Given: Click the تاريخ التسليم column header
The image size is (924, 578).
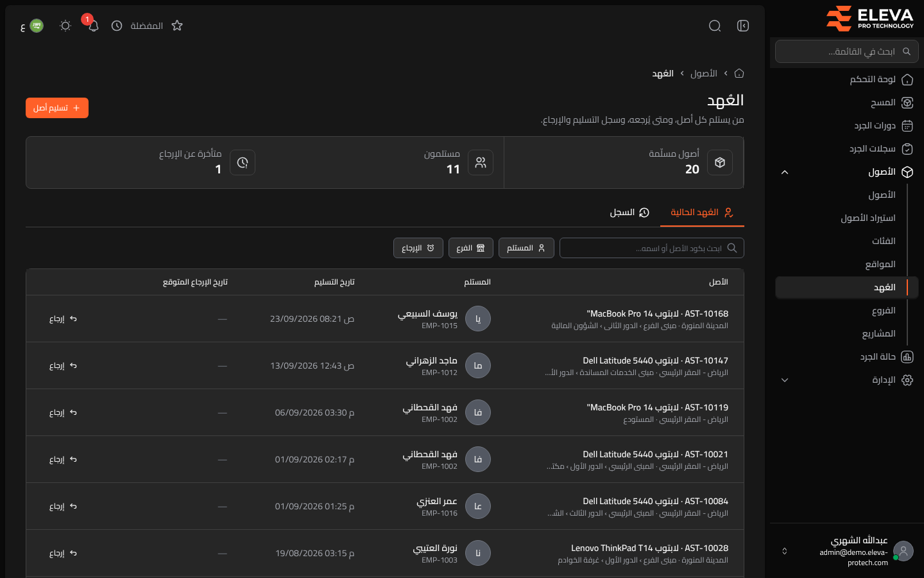Looking at the screenshot, I should click(334, 282).
